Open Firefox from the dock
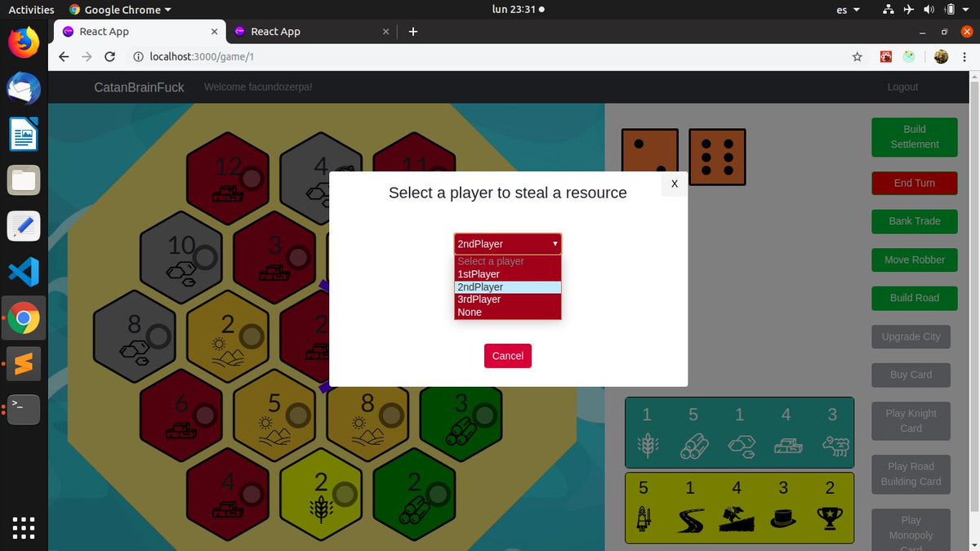 click(x=24, y=42)
